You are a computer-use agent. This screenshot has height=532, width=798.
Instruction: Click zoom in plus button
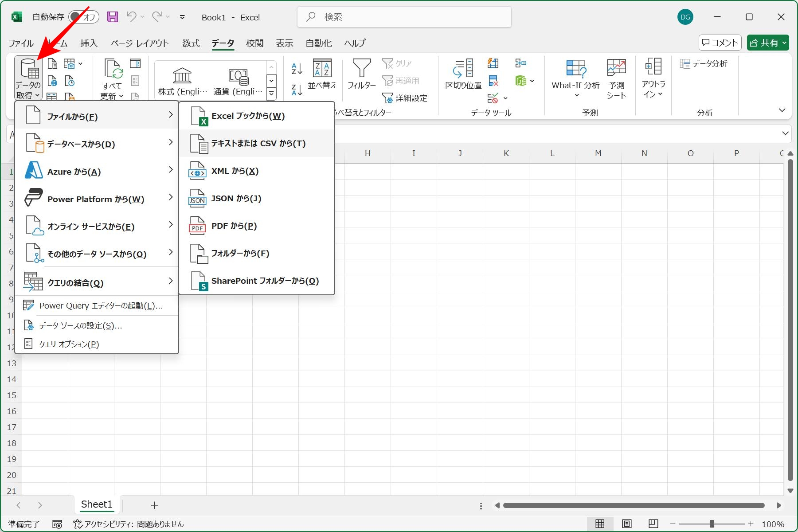click(x=751, y=524)
